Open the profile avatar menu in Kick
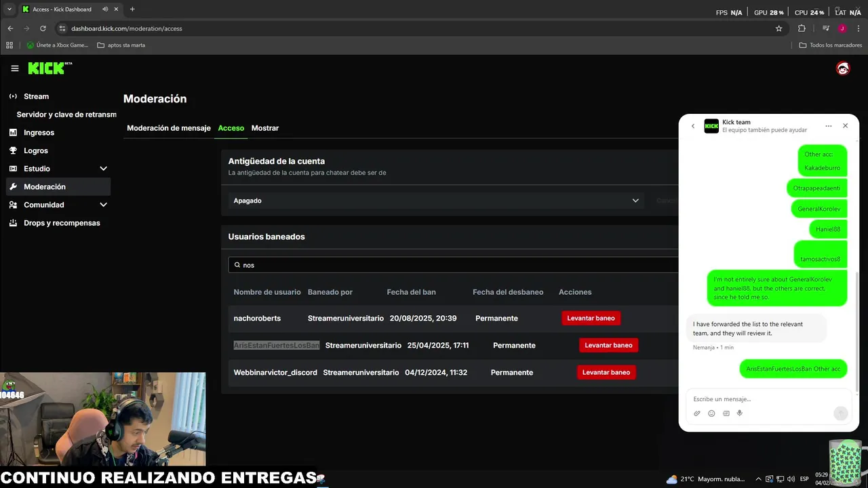The height and width of the screenshot is (488, 868). pos(843,68)
